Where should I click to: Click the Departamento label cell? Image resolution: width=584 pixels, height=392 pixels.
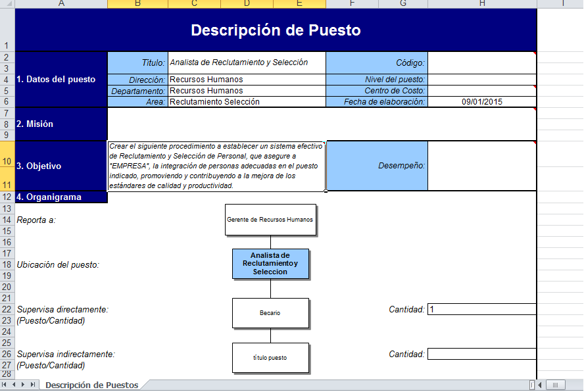138,91
